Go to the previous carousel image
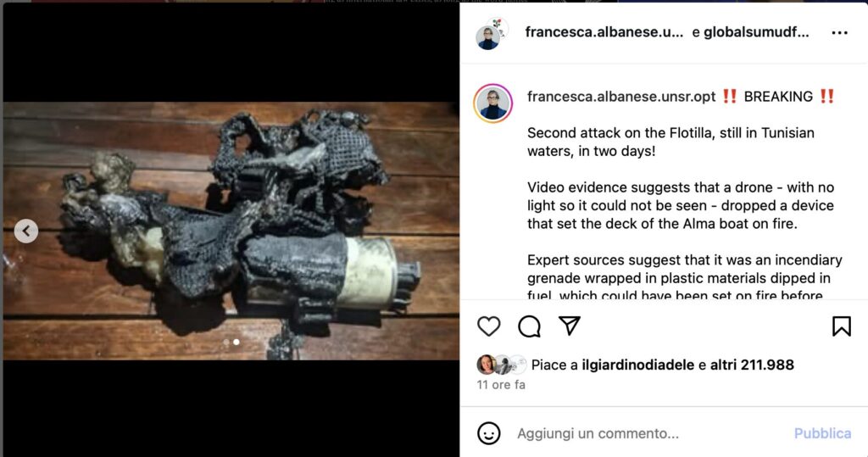The image size is (868, 457). coord(26,231)
